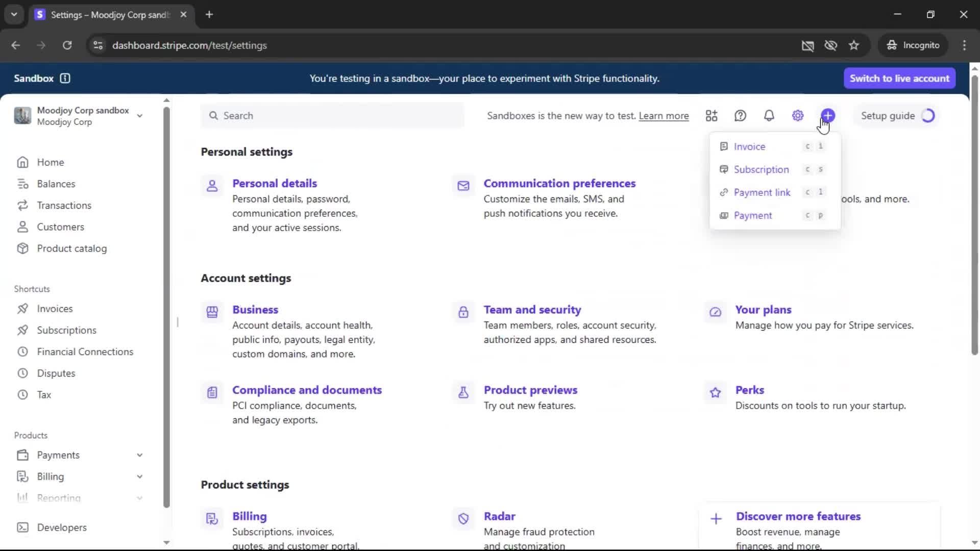Open the notifications bell icon
The width and height of the screenshot is (980, 551).
[x=769, y=116]
